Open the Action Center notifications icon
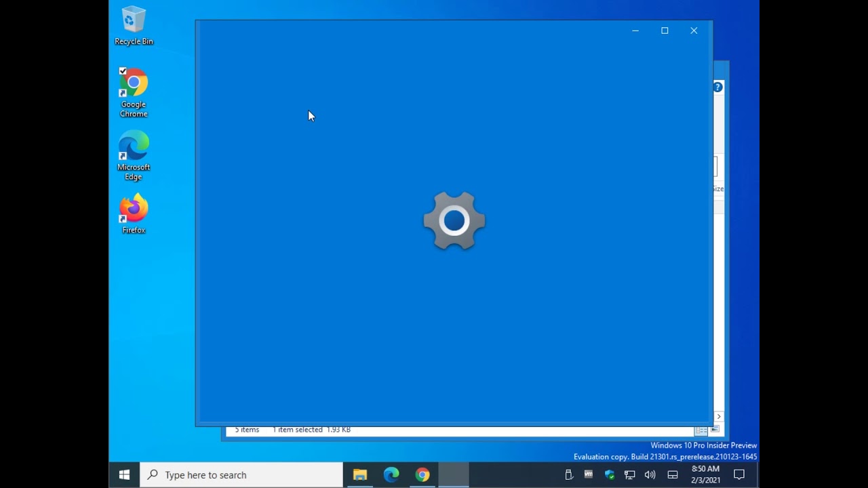The image size is (868, 488). 739,475
